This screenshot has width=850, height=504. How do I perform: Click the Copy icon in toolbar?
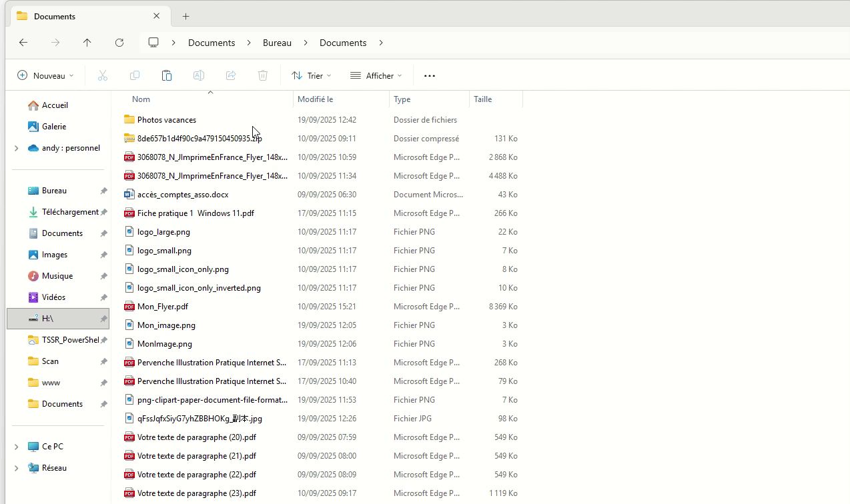pos(135,76)
